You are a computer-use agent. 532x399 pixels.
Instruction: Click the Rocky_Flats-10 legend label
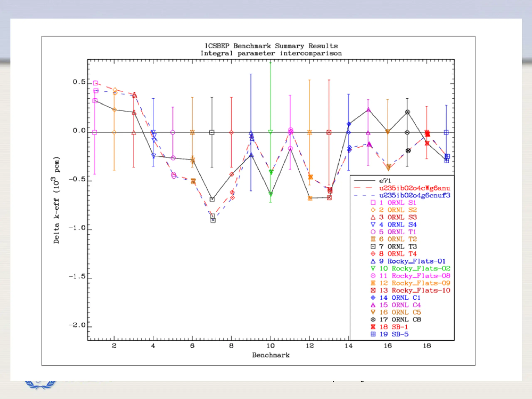421,290
